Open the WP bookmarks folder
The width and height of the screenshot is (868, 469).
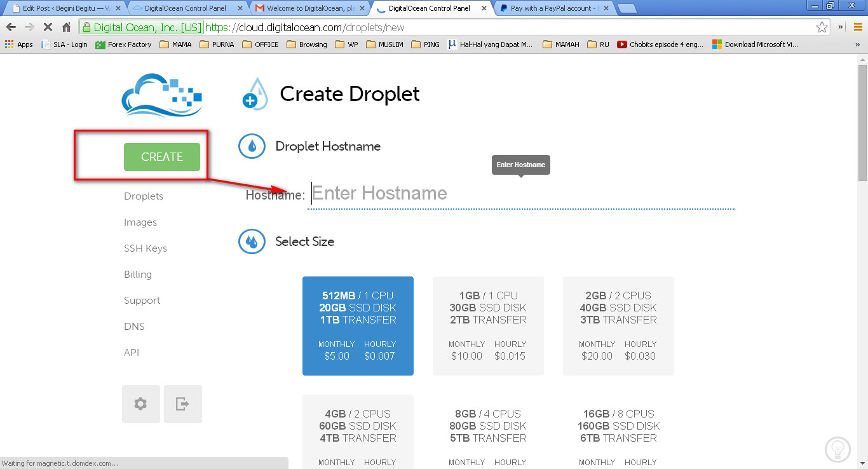point(346,44)
